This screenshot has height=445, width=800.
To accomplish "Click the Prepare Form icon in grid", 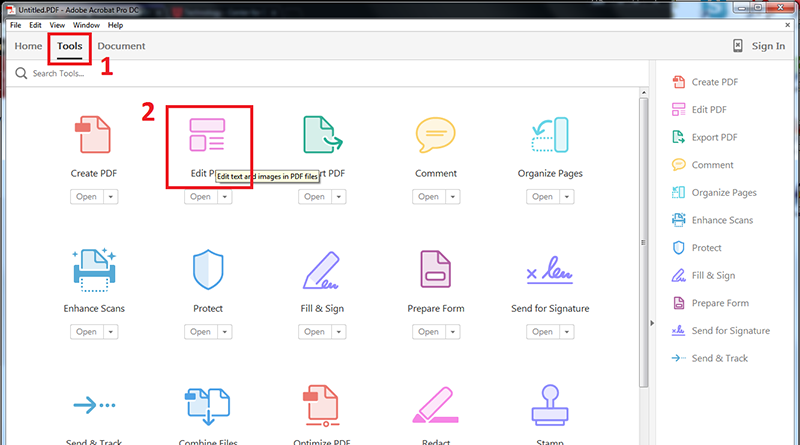I will pos(435,269).
